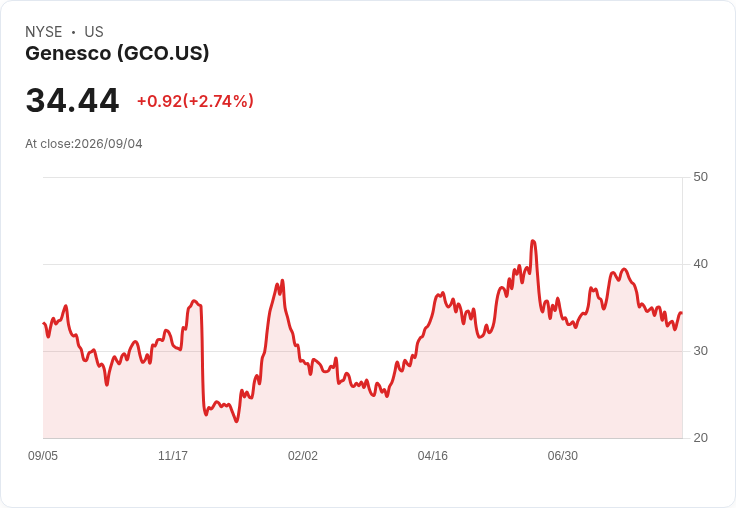Click the 30 y-axis price label
Screen dimensions: 736x508
pyautogui.click(x=700, y=351)
